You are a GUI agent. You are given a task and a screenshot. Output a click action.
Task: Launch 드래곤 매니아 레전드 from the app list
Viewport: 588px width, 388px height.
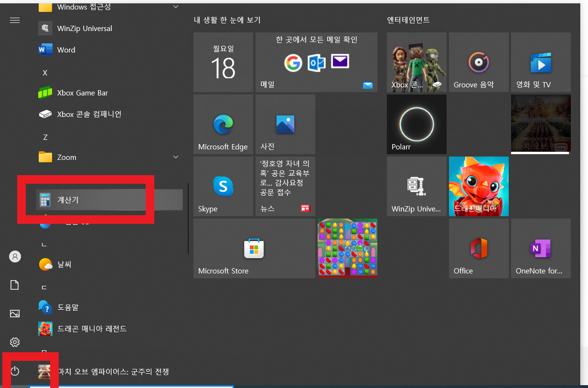pos(109,328)
